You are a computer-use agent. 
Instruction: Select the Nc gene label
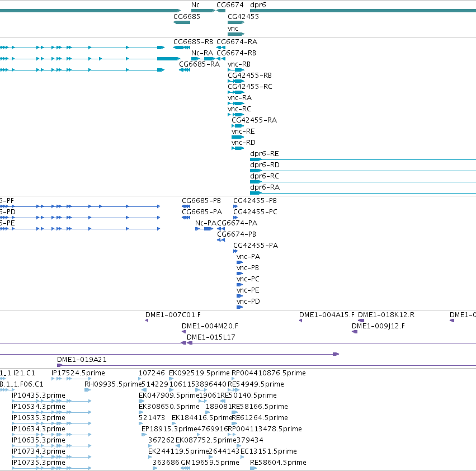195,5
